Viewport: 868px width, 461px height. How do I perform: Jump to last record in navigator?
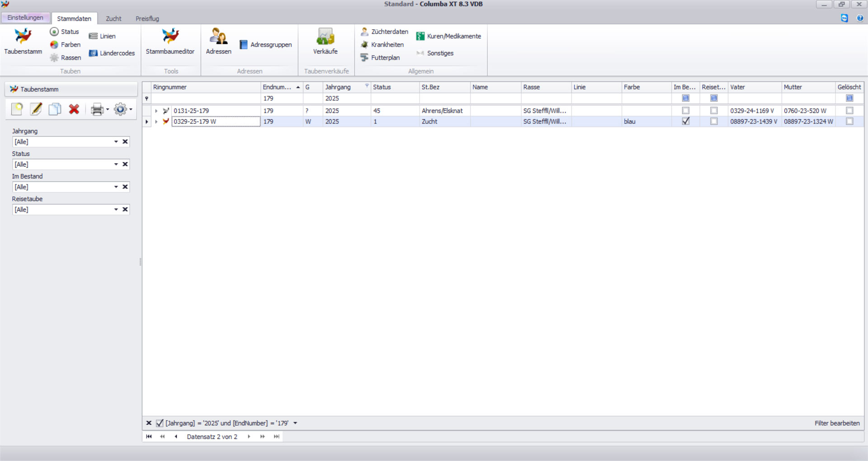click(277, 437)
